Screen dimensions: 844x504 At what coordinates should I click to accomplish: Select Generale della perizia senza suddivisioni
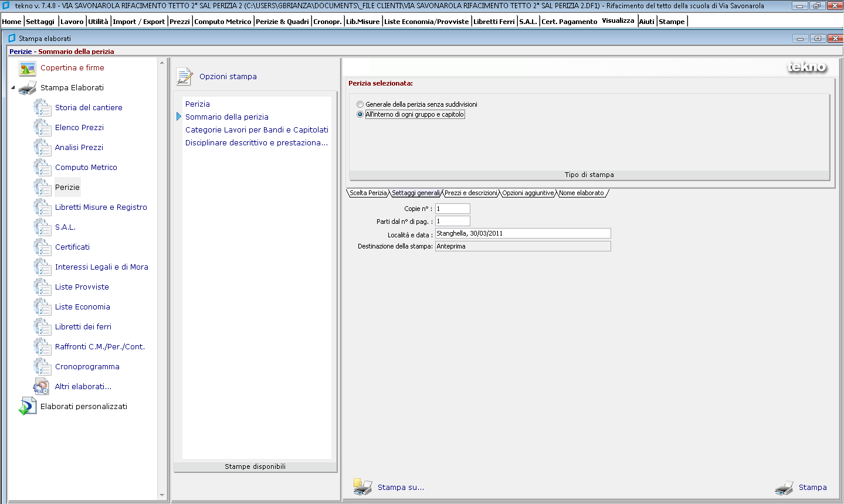(x=360, y=104)
